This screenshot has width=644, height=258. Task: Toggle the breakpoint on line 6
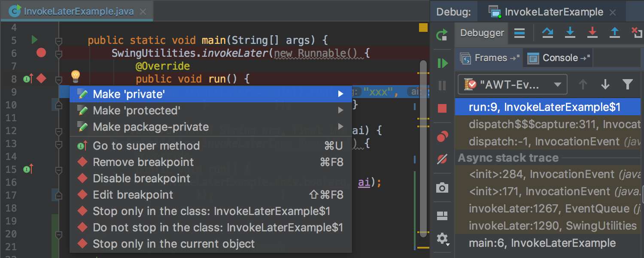[41, 53]
